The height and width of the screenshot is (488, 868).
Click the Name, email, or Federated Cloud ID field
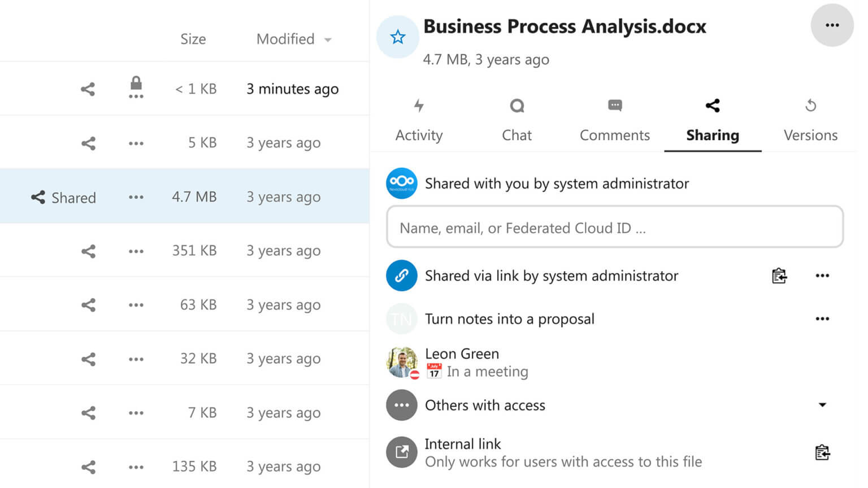pyautogui.click(x=614, y=227)
